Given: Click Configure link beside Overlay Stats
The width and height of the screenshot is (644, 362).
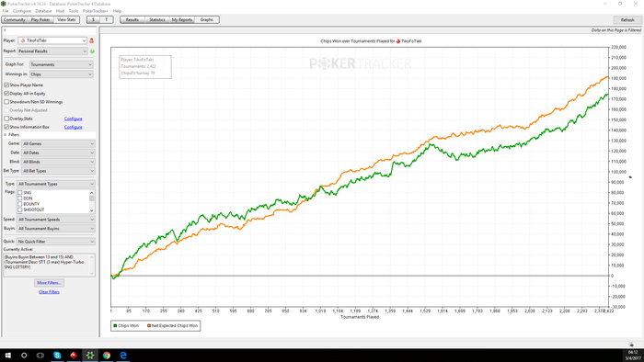Looking at the screenshot, I should [73, 119].
